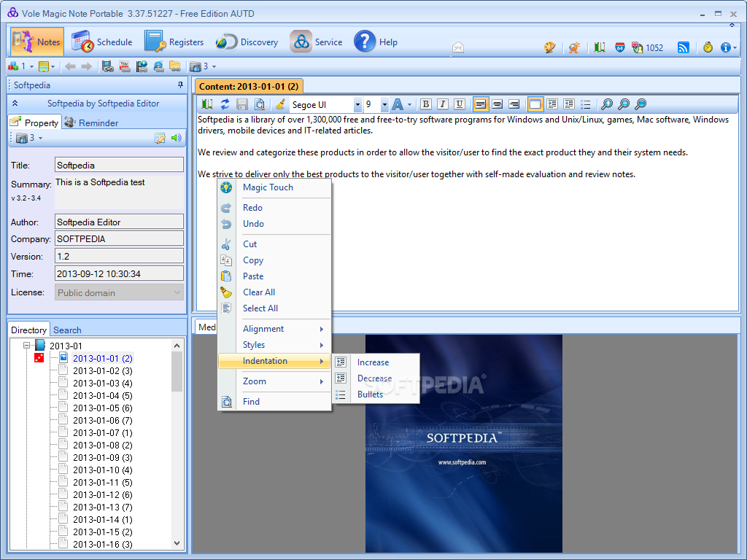The height and width of the screenshot is (560, 747).
Task: Open the media folder dropdown in main toolbar
Action: click(203, 66)
